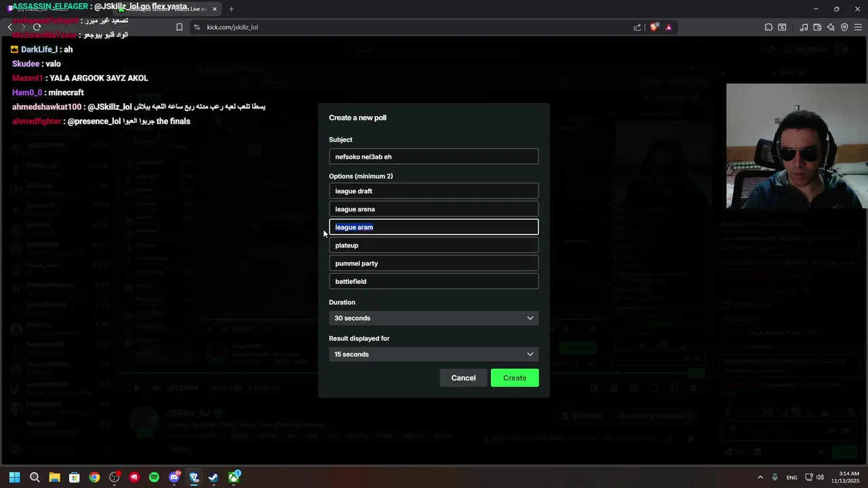This screenshot has width=868, height=488.
Task: Open Discord from taskbar
Action: coord(174,477)
